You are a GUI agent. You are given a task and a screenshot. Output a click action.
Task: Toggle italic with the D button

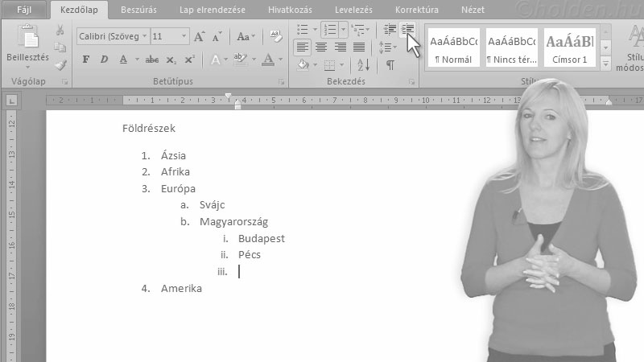click(104, 60)
